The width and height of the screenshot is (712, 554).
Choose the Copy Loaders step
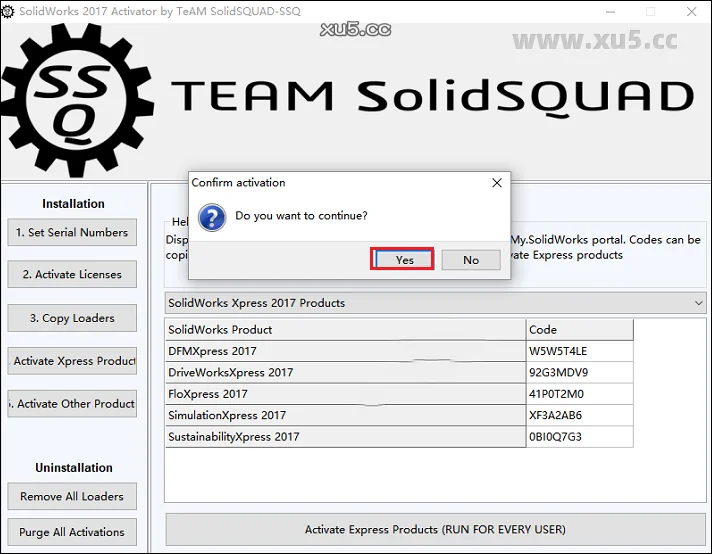point(72,318)
